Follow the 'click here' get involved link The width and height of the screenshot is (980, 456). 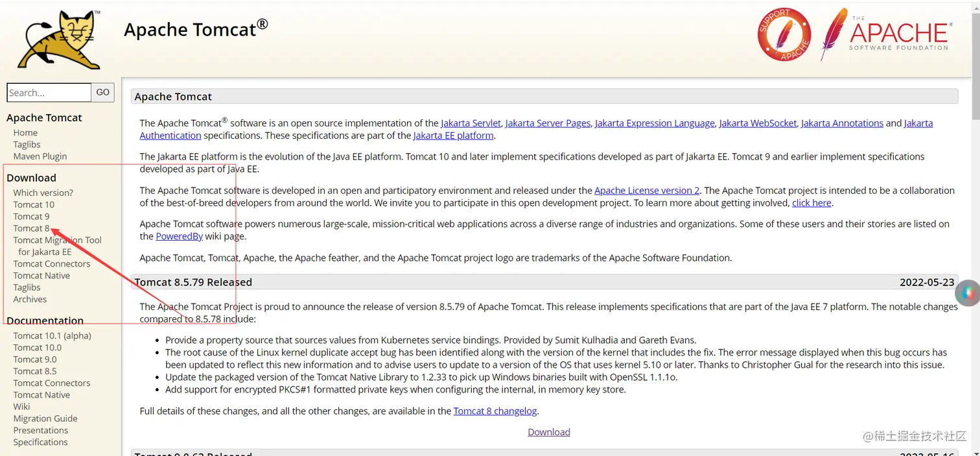coord(811,203)
